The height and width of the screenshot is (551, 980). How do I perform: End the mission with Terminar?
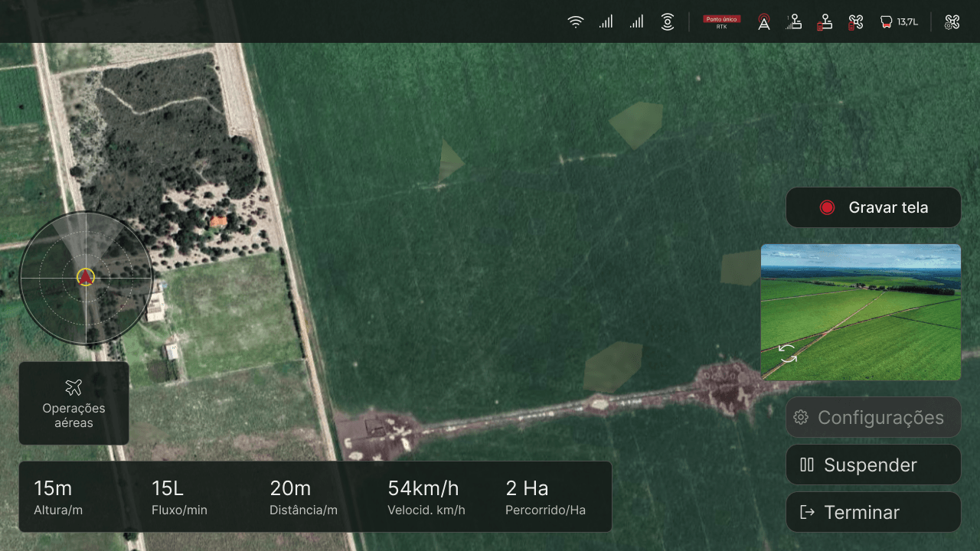tap(874, 512)
